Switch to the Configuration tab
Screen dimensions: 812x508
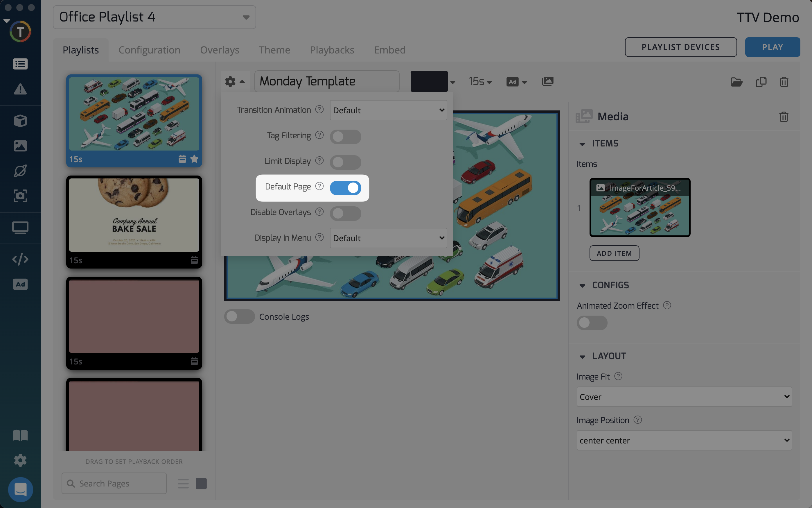point(149,50)
